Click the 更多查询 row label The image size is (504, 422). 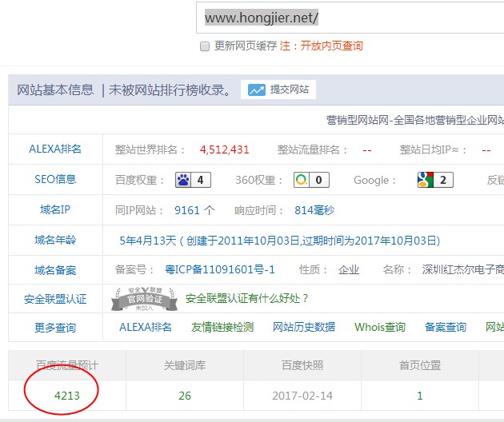55,328
